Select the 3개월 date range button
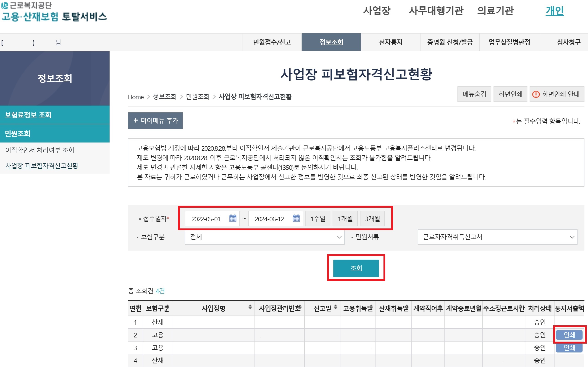The image size is (588, 373). pos(372,219)
